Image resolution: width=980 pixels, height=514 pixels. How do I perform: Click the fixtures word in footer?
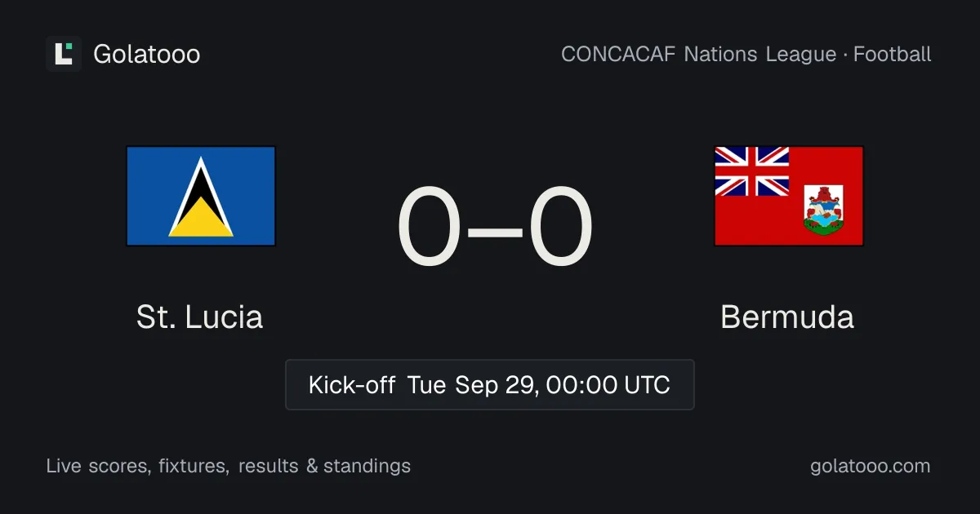point(194,467)
